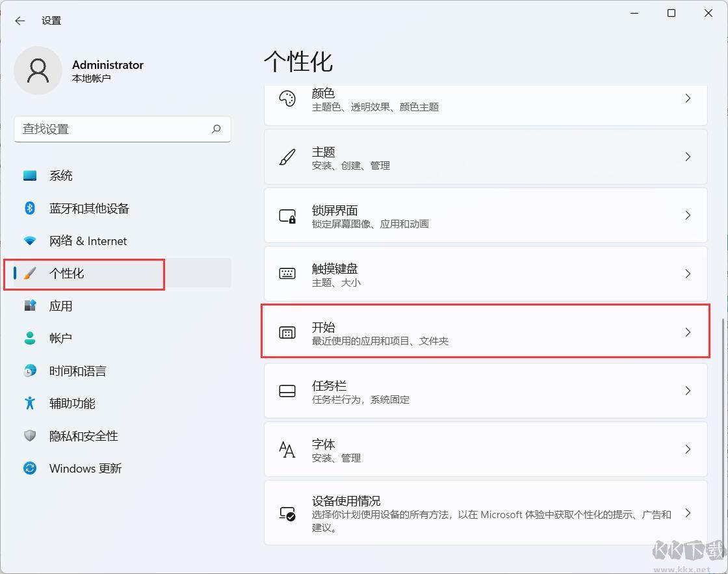The image size is (728, 574).
Task: Expand the 任务栏 settings chevron
Action: click(x=688, y=391)
